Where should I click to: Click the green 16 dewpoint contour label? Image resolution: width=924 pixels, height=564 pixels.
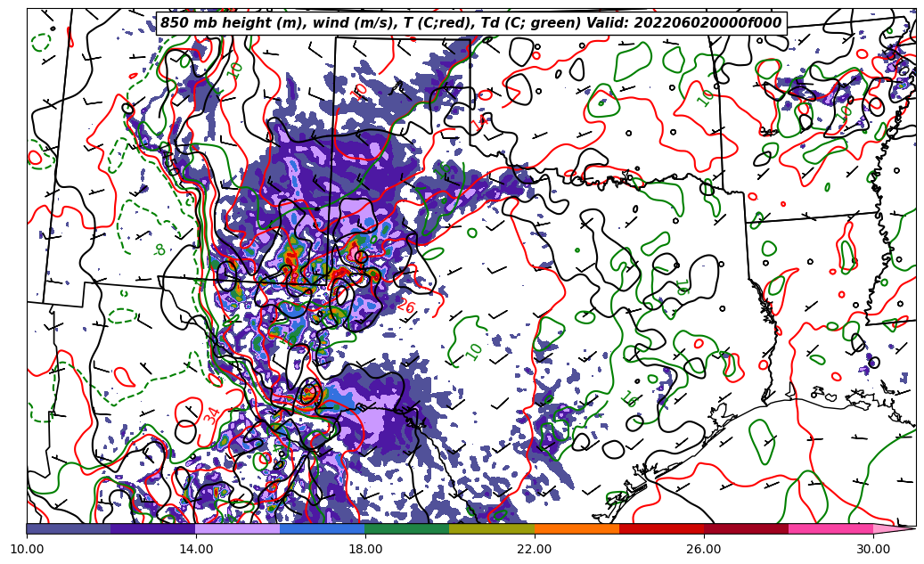629,398
